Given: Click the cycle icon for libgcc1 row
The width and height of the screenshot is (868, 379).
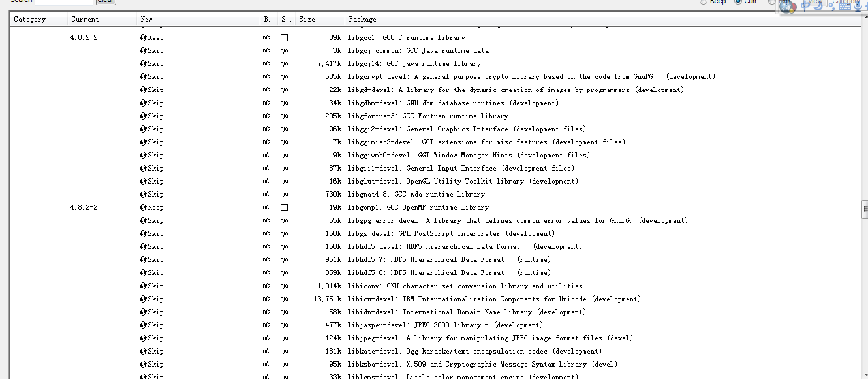Looking at the screenshot, I should (144, 38).
